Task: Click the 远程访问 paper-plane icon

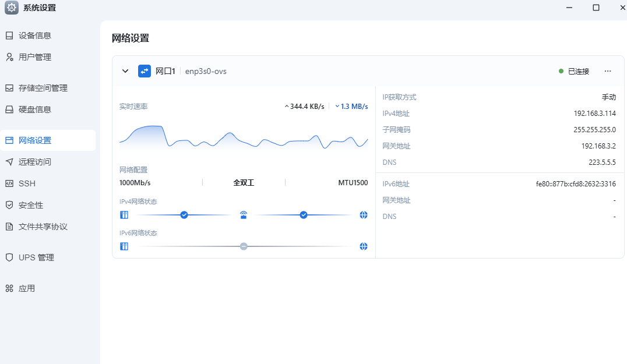Action: pos(9,162)
